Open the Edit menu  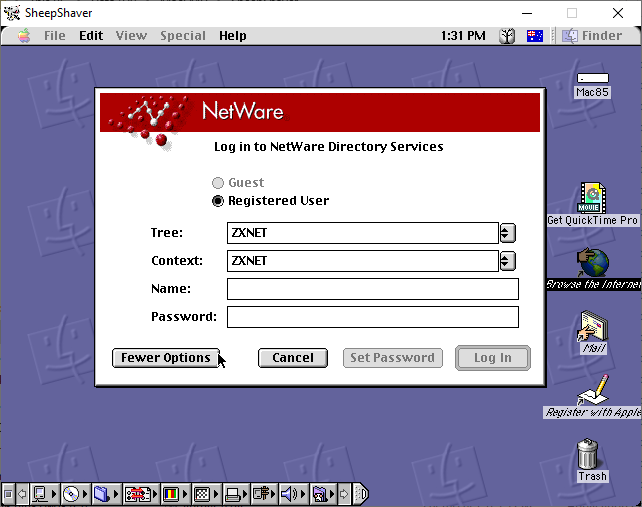(x=91, y=36)
